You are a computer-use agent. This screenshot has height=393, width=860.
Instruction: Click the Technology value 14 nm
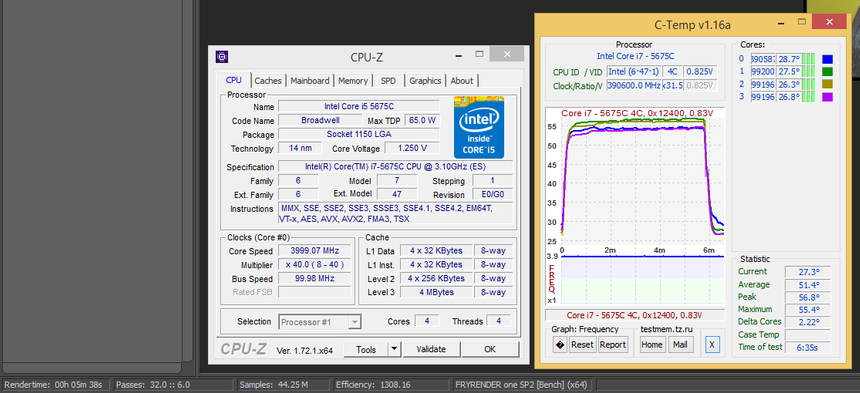pyautogui.click(x=300, y=148)
